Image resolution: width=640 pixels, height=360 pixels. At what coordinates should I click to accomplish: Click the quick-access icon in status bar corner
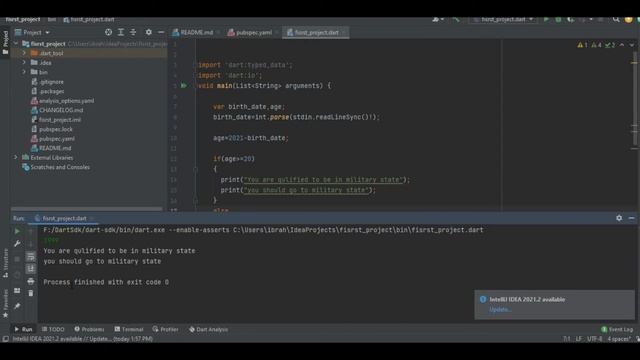click(5, 339)
